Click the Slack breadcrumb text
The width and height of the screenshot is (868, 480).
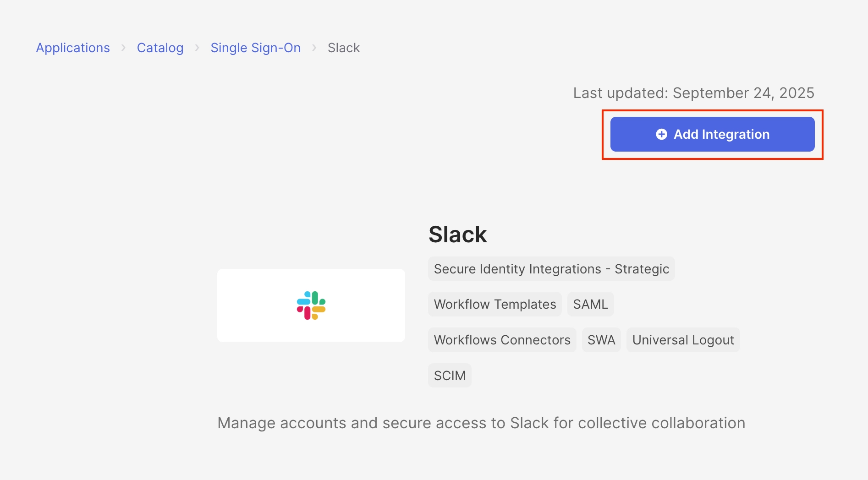click(x=344, y=48)
